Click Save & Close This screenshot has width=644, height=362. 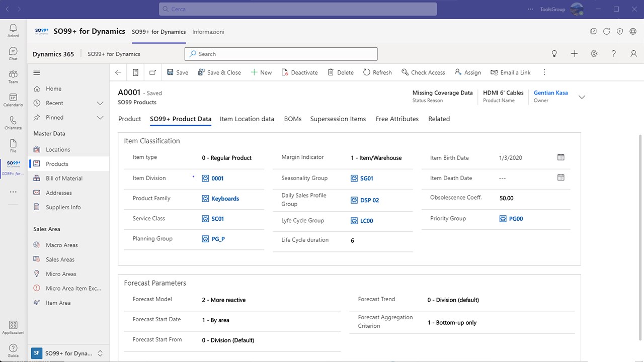point(220,72)
